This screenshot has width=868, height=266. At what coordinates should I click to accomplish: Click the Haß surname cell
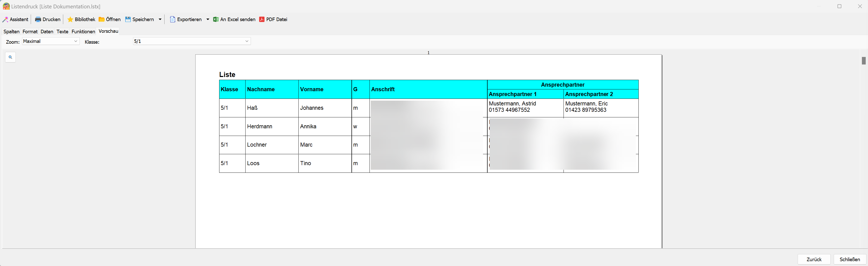pyautogui.click(x=272, y=108)
